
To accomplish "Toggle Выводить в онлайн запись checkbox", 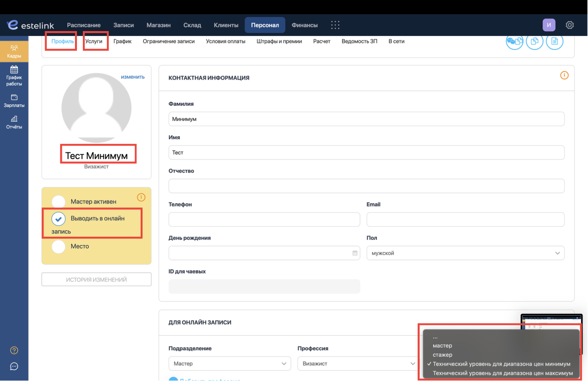I will (58, 219).
